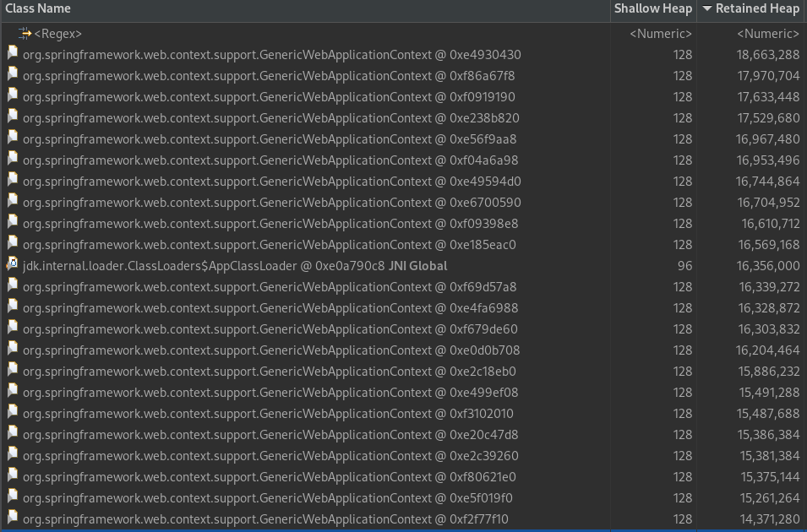Viewport: 807px width, 532px height.
Task: Click object icon of GenericWebApplicationContext @ 0xf0919190
Action: click(x=13, y=95)
